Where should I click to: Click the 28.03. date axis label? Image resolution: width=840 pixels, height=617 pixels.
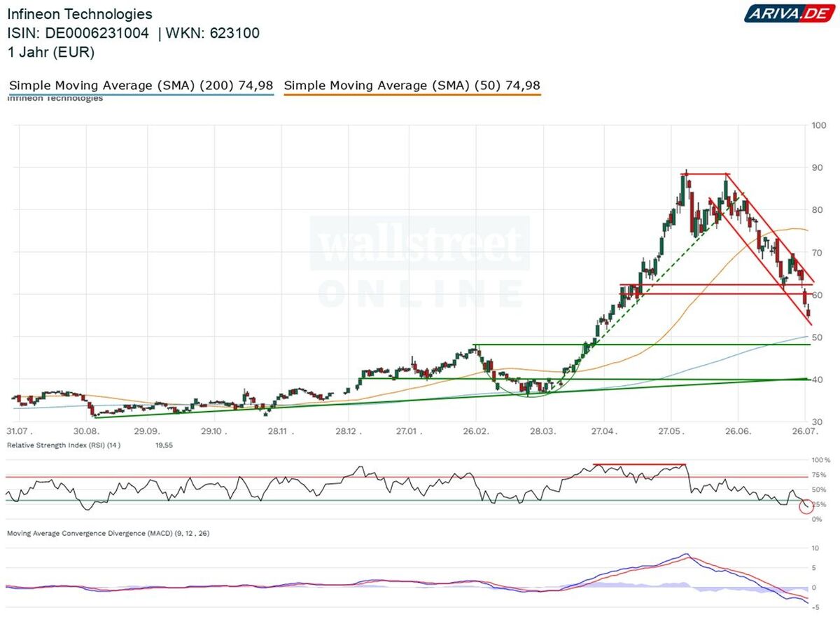542,432
